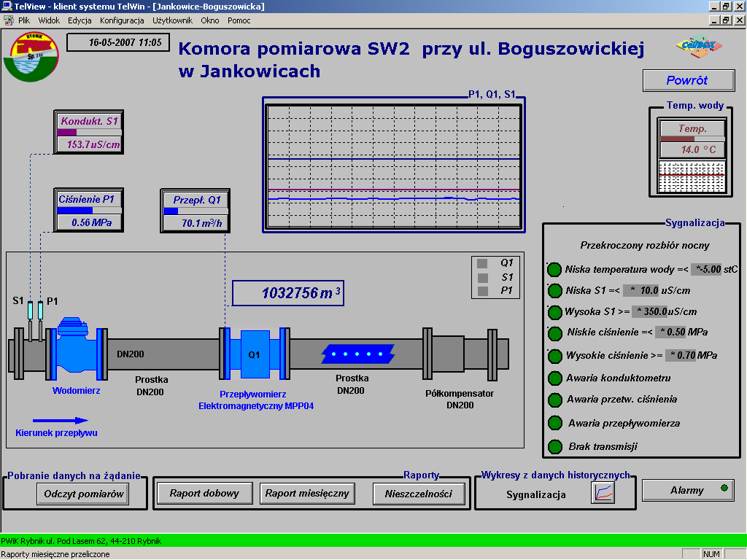The image size is (747, 560).
Task: Click the 0.56 MPa pressure value
Action: 89,222
